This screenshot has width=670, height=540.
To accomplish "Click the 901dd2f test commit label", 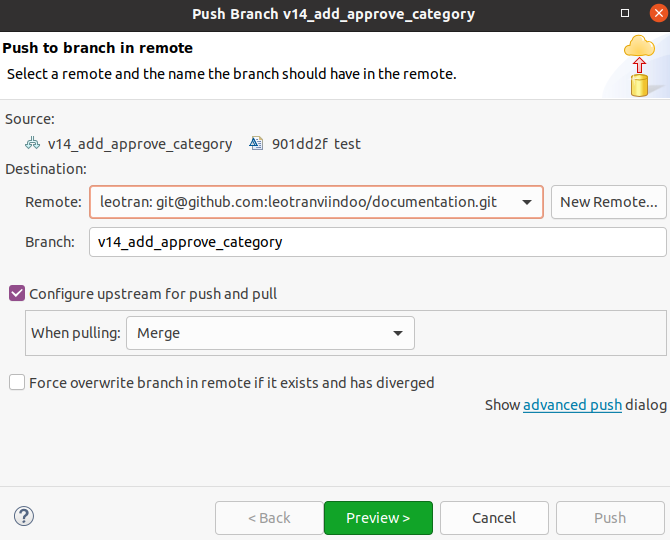I will click(x=316, y=144).
